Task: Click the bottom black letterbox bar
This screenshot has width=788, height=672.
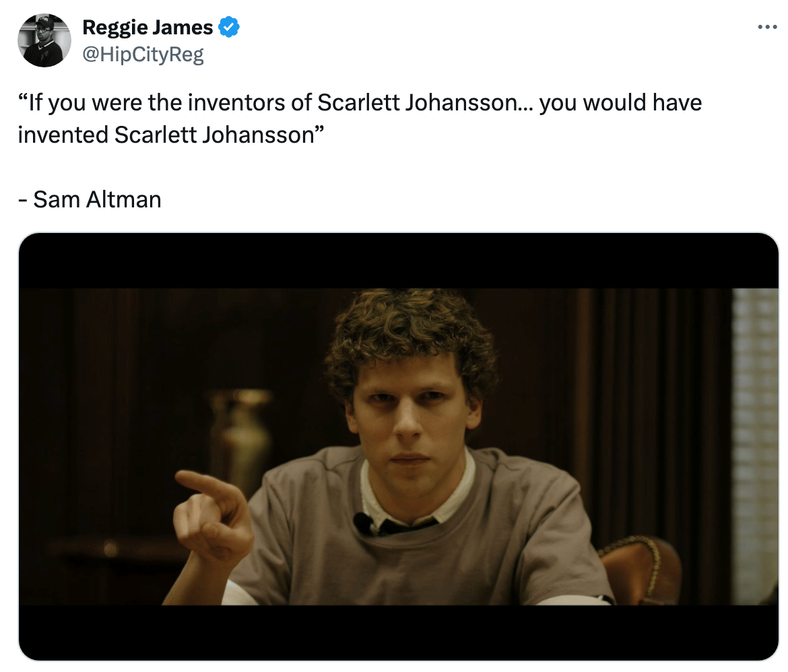Action: pos(399,633)
